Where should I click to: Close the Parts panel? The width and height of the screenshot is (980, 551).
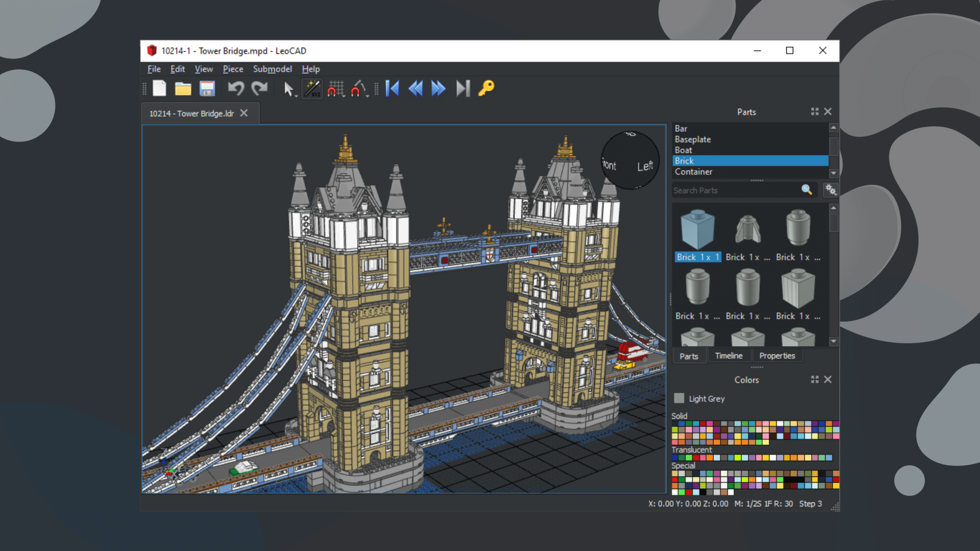click(828, 111)
